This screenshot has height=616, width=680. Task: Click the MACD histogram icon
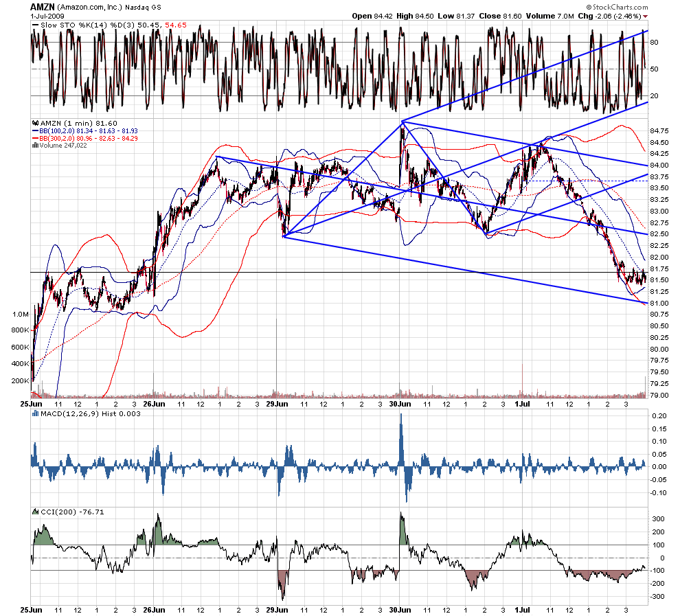tap(36, 413)
